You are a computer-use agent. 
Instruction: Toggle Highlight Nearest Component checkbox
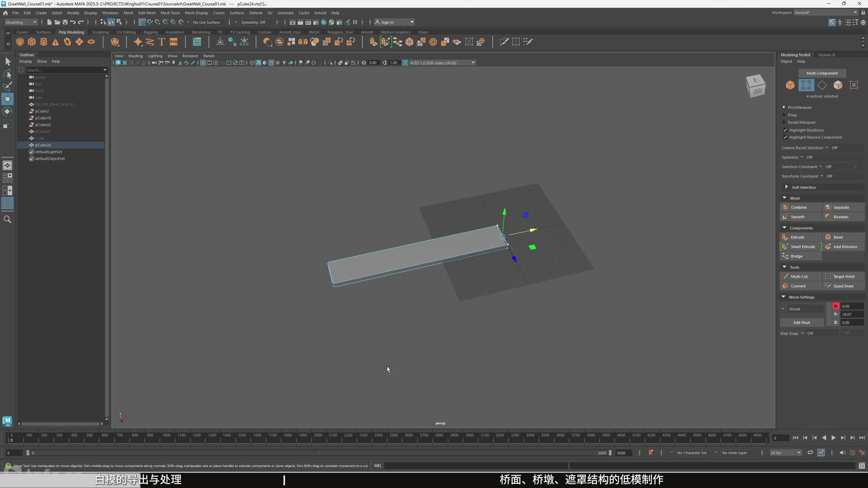[x=785, y=137]
